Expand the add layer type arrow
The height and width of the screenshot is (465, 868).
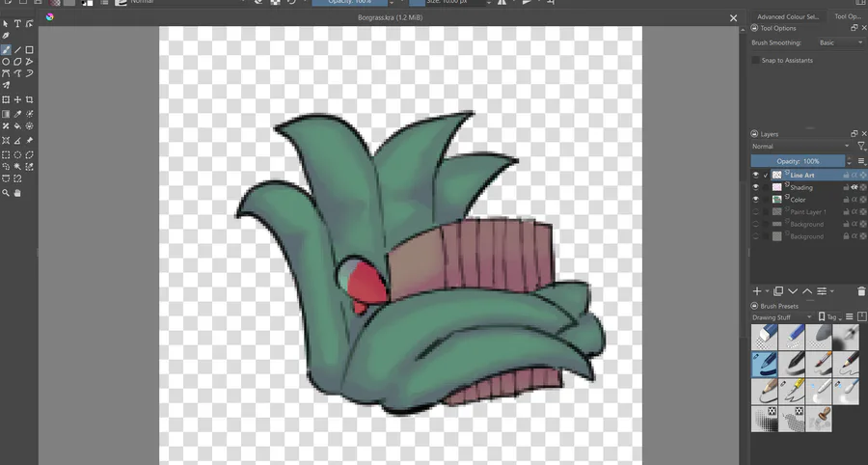[768, 291]
